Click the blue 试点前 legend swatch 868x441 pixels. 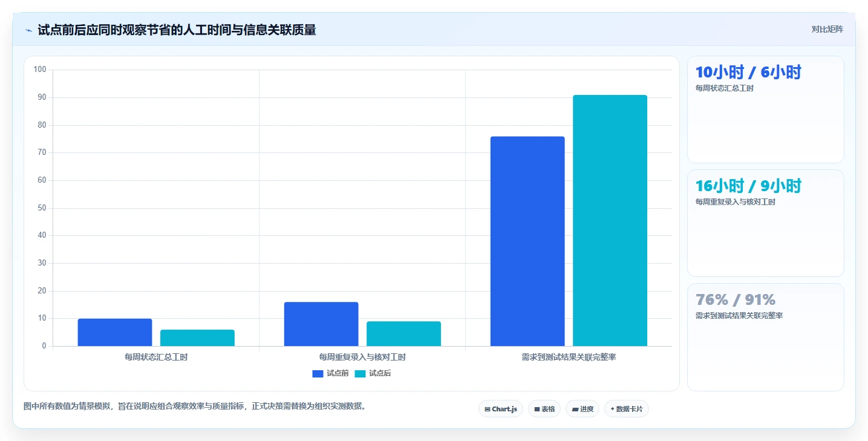(x=318, y=374)
